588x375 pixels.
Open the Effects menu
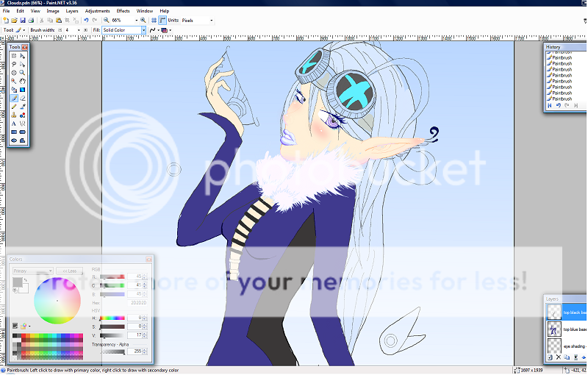click(123, 11)
